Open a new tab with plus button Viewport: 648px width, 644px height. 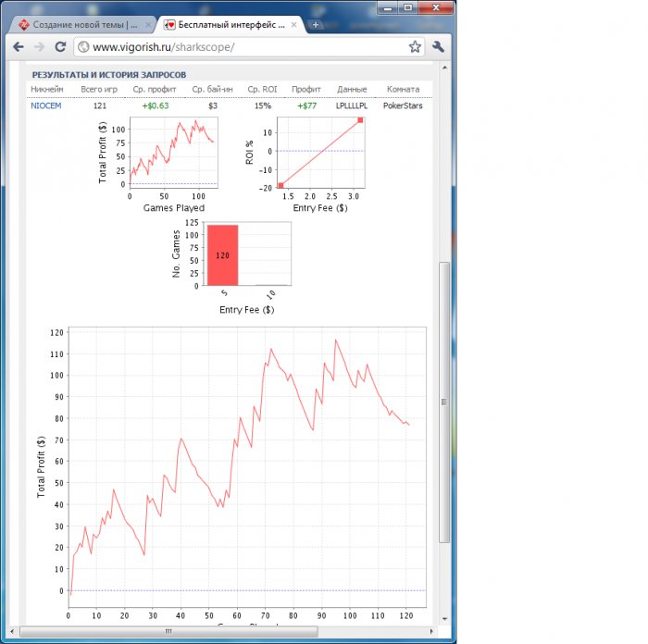[x=316, y=25]
